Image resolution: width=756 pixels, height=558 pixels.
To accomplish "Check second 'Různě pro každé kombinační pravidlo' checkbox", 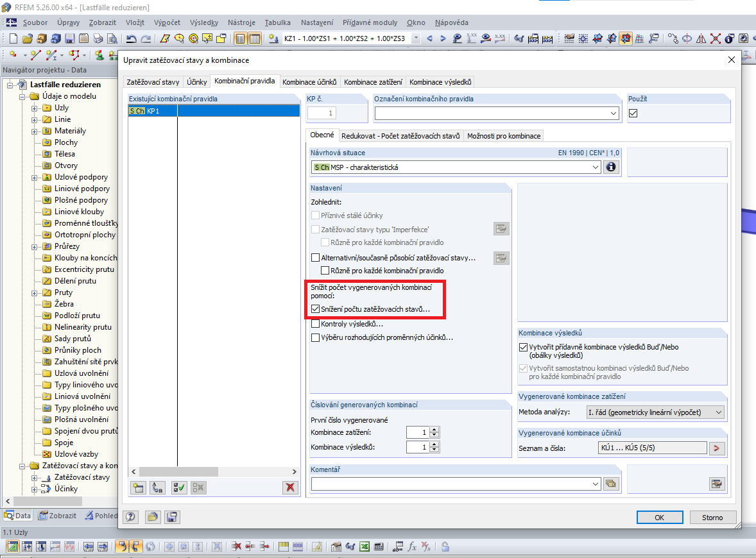I will (325, 270).
